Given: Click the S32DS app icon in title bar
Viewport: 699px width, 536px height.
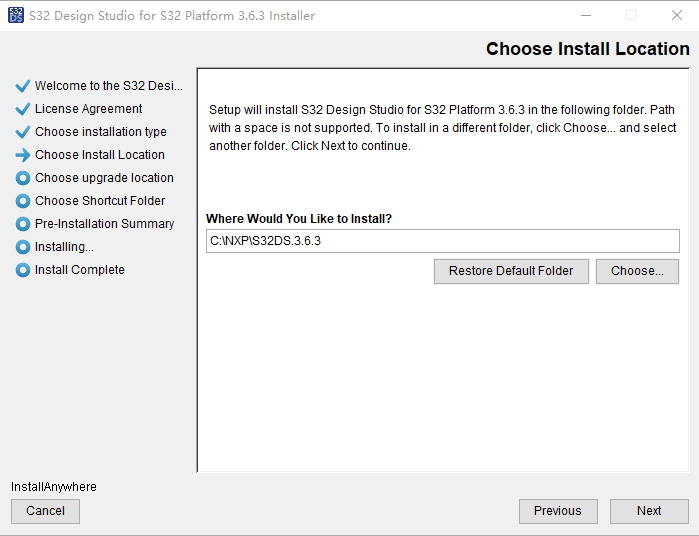Looking at the screenshot, I should [x=16, y=15].
